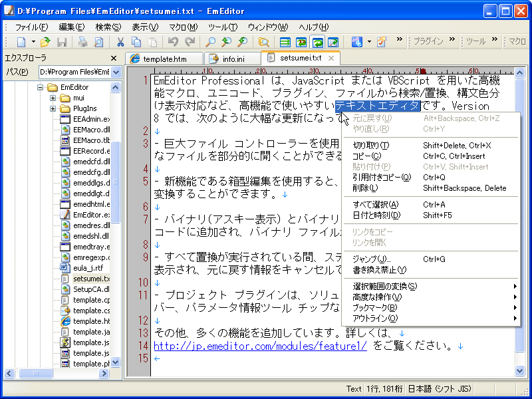Viewport: 532px width, 399px height.
Task: Toggle Wrap by Characters mode
Action: pos(301,42)
